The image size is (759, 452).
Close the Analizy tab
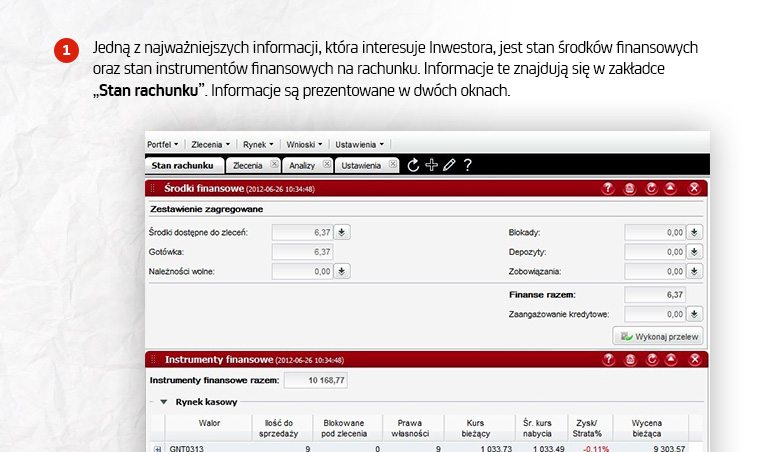click(x=327, y=164)
